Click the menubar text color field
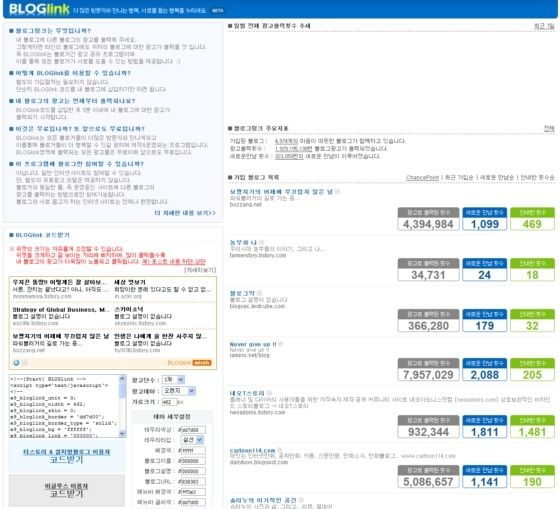This screenshot has width=560, height=509. tap(192, 503)
